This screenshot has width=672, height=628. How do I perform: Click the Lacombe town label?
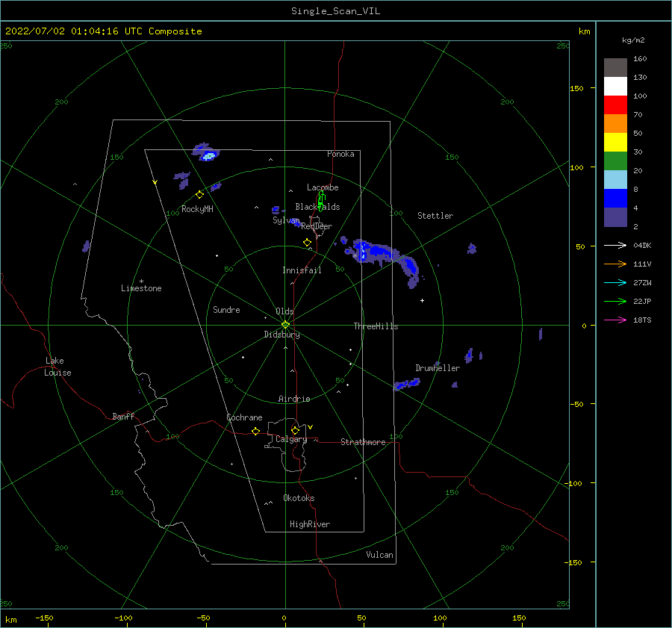(323, 187)
